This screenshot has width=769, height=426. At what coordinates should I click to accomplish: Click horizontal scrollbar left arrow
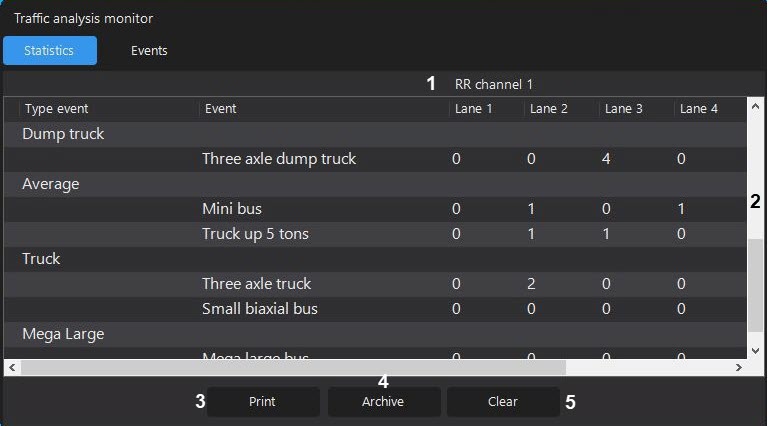click(12, 368)
